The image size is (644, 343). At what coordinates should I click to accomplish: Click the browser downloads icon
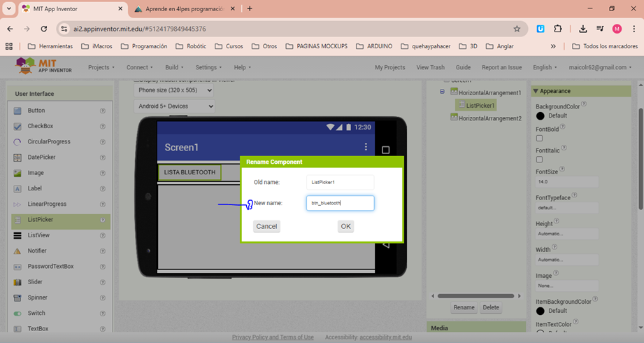583,29
